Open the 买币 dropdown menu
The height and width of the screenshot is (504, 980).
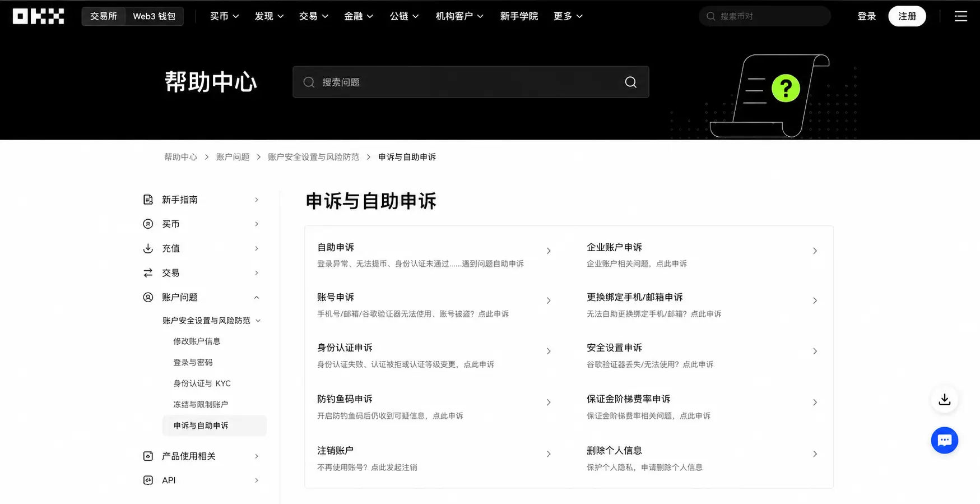tap(225, 16)
